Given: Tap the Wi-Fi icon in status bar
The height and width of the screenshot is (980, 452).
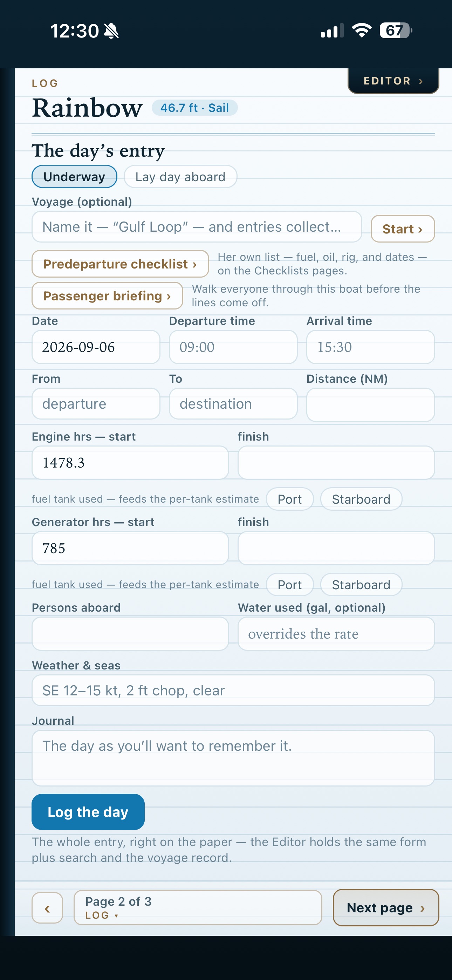Looking at the screenshot, I should pos(362,30).
